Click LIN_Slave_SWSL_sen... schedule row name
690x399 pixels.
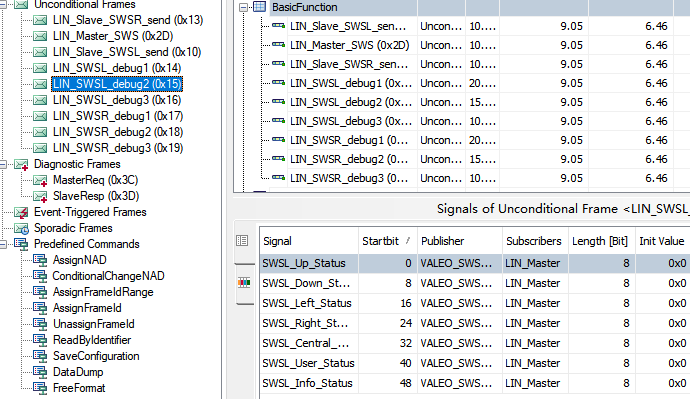(348, 26)
